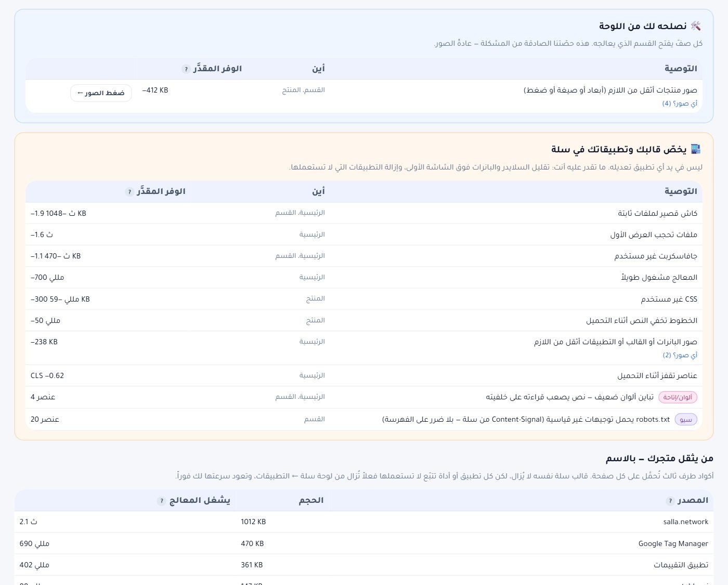This screenshot has width=728, height=585.
Task: Click help icon beside الوفر المقدَّر in نصلحه لك table
Action: 186,69
